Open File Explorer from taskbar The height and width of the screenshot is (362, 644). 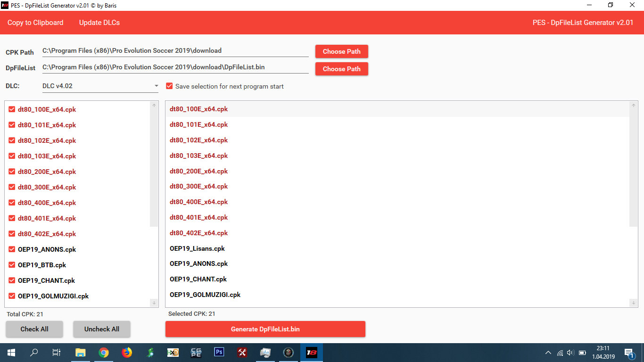click(x=81, y=352)
